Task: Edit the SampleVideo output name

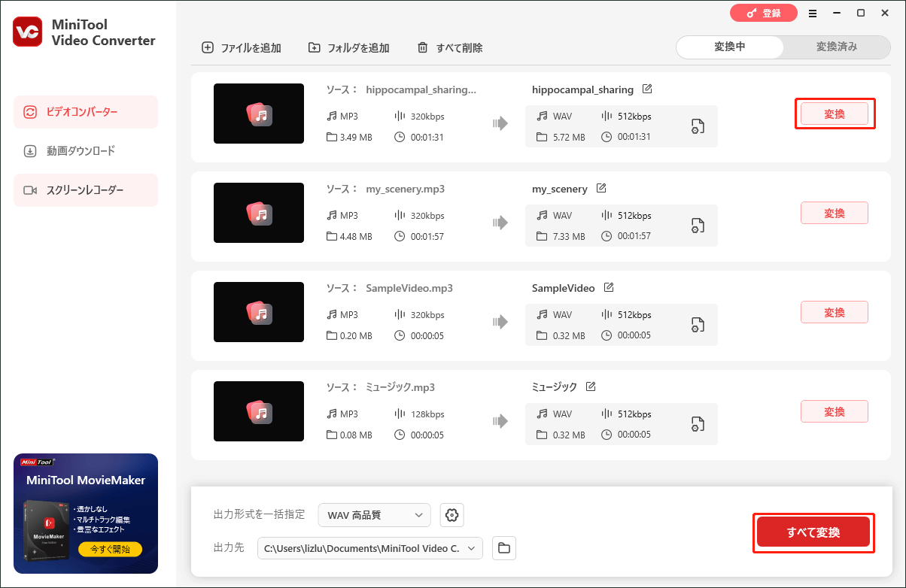Action: pyautogui.click(x=609, y=288)
